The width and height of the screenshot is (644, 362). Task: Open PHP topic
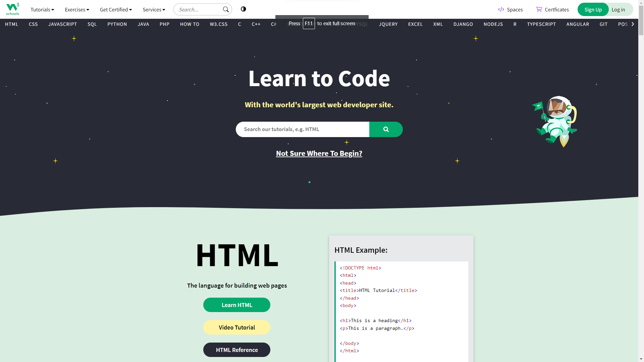[165, 24]
